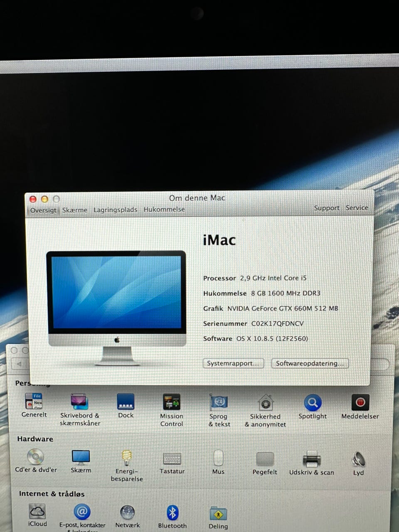Open Bluetooth preferences

point(172,517)
